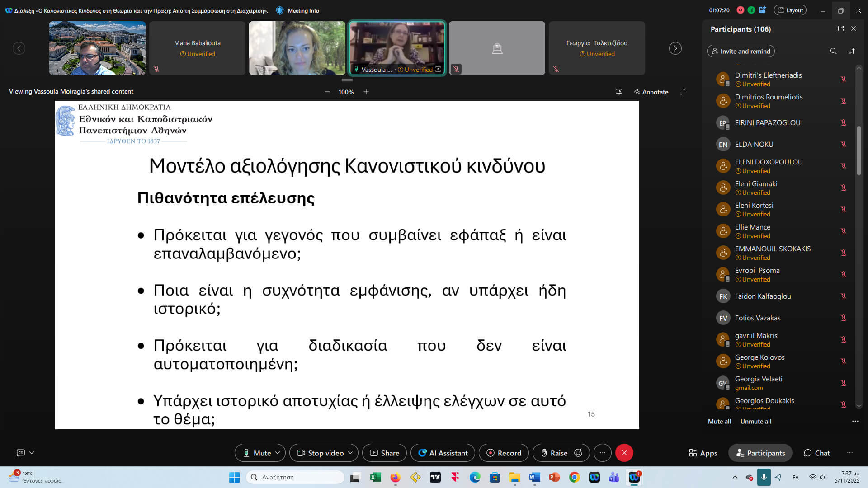The image size is (868, 488).
Task: Switch to the Chat panel
Action: click(816, 453)
